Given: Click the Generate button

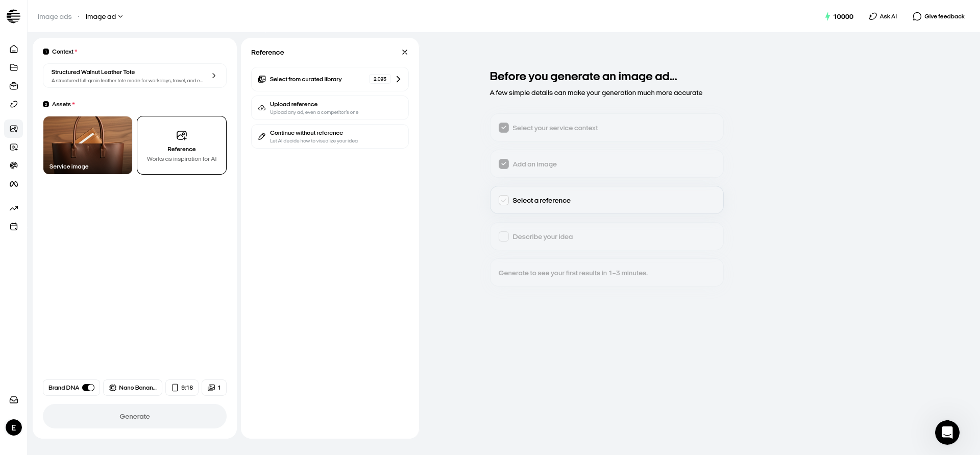Looking at the screenshot, I should coord(135,416).
